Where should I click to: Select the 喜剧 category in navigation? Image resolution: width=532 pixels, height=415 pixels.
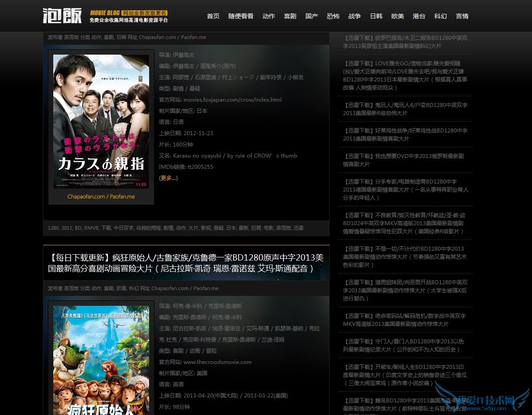tap(290, 16)
